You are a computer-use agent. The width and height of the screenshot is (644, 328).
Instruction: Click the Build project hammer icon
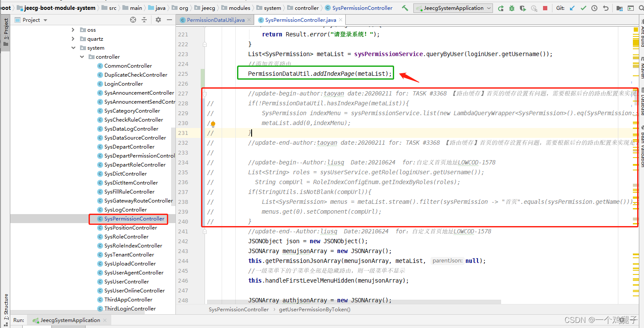(x=405, y=8)
